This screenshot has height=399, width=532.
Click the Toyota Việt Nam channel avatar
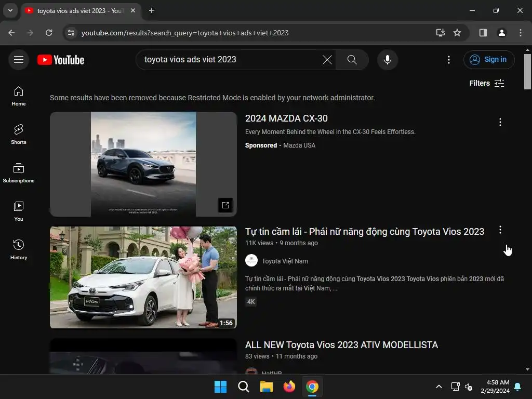251,261
